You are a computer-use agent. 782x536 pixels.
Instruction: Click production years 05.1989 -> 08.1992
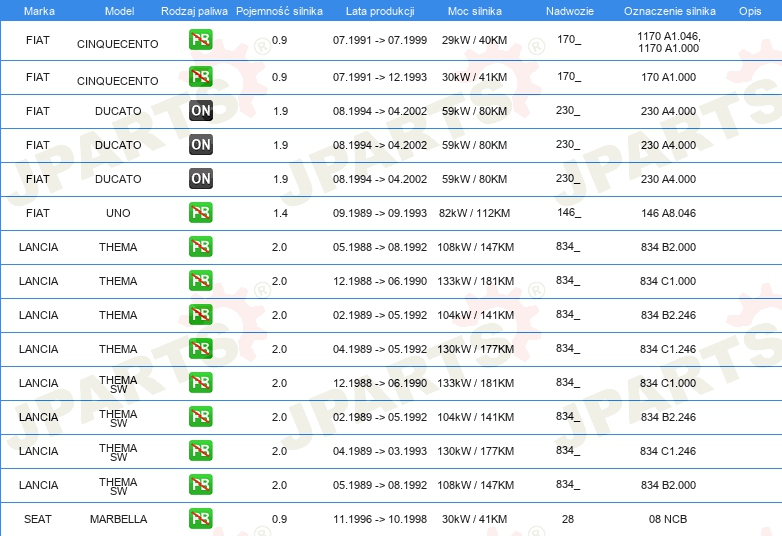[380, 485]
